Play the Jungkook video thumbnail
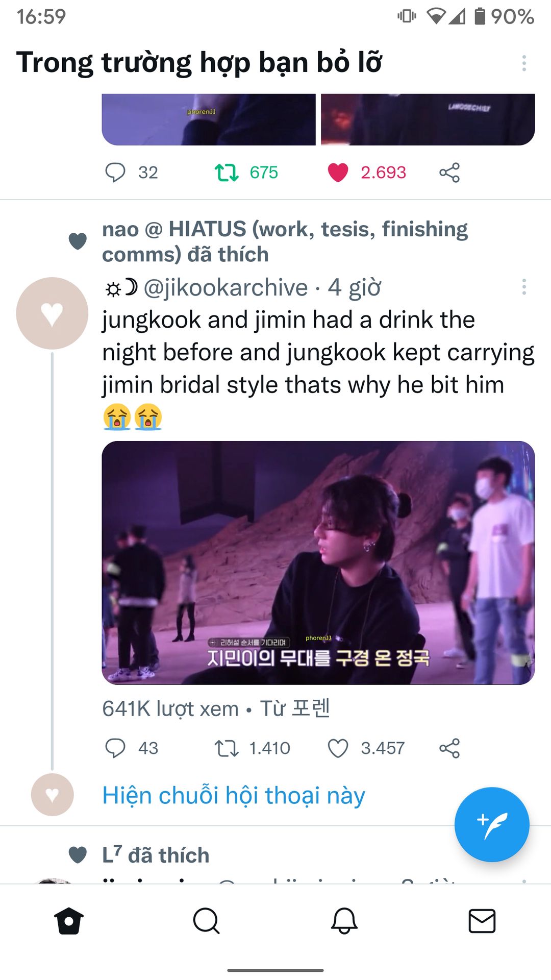 318,562
